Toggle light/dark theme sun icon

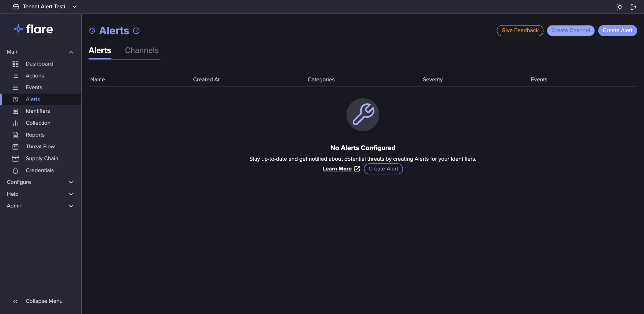tap(620, 7)
